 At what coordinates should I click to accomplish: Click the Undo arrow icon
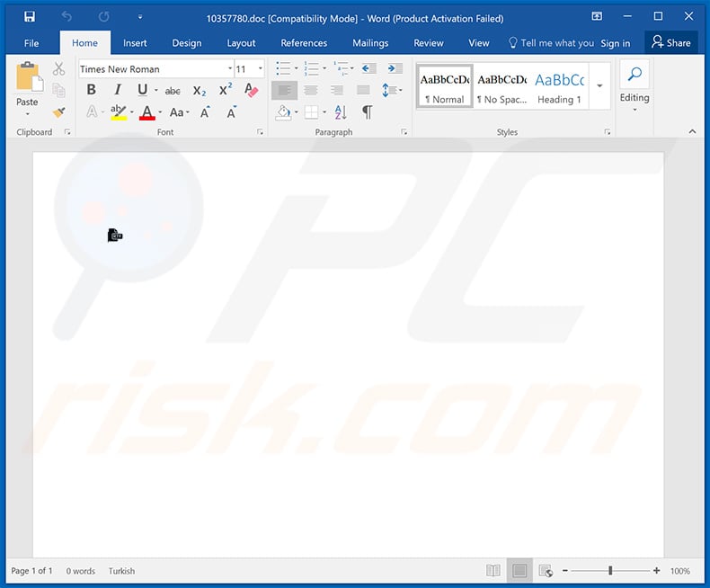(67, 17)
